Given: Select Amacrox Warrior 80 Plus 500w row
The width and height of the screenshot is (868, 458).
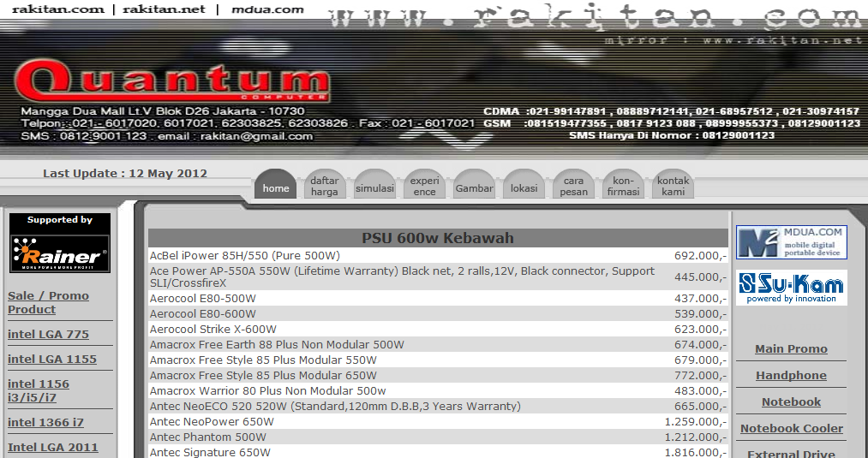Looking at the screenshot, I should point(438,390).
